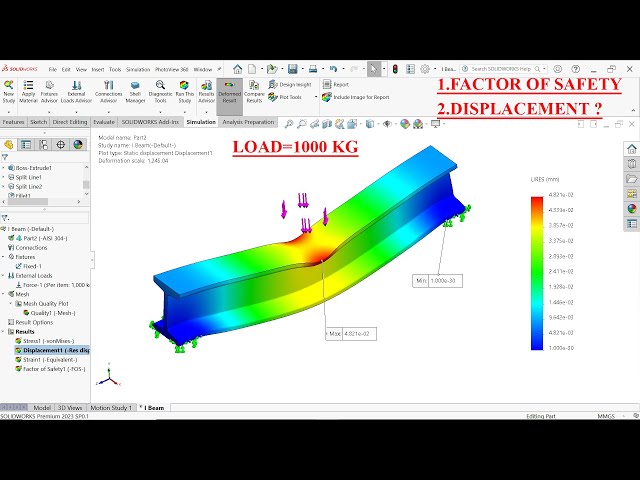Image resolution: width=640 pixels, height=480 pixels.
Task: Open Apply Material tool
Action: click(28, 92)
